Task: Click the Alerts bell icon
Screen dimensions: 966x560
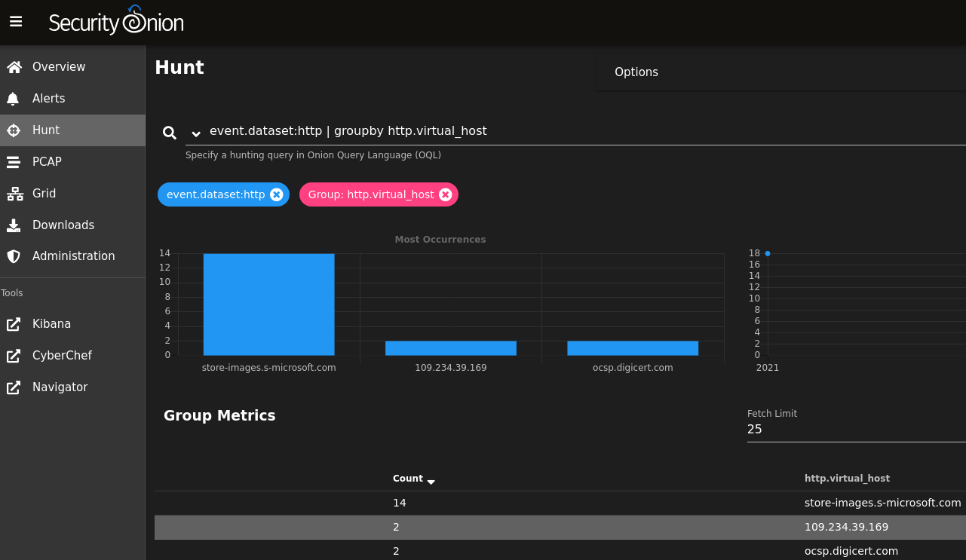Action: [x=14, y=99]
